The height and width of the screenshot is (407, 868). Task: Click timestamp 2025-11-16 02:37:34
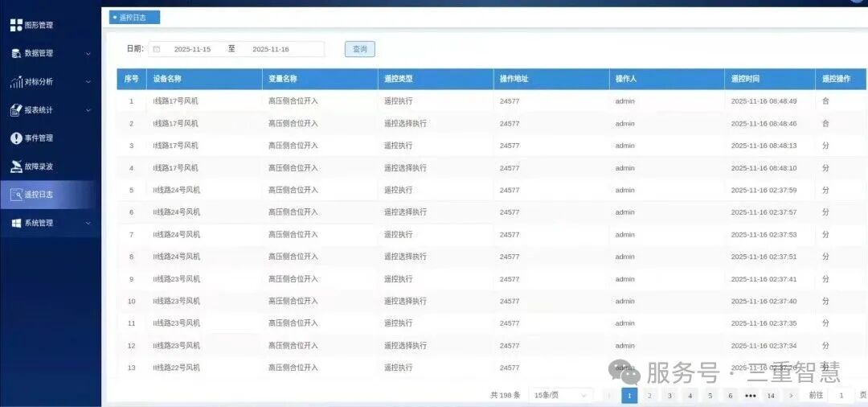764,346
